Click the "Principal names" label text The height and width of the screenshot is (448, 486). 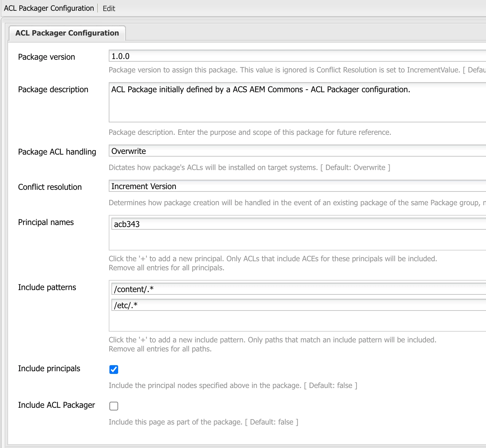pos(46,222)
